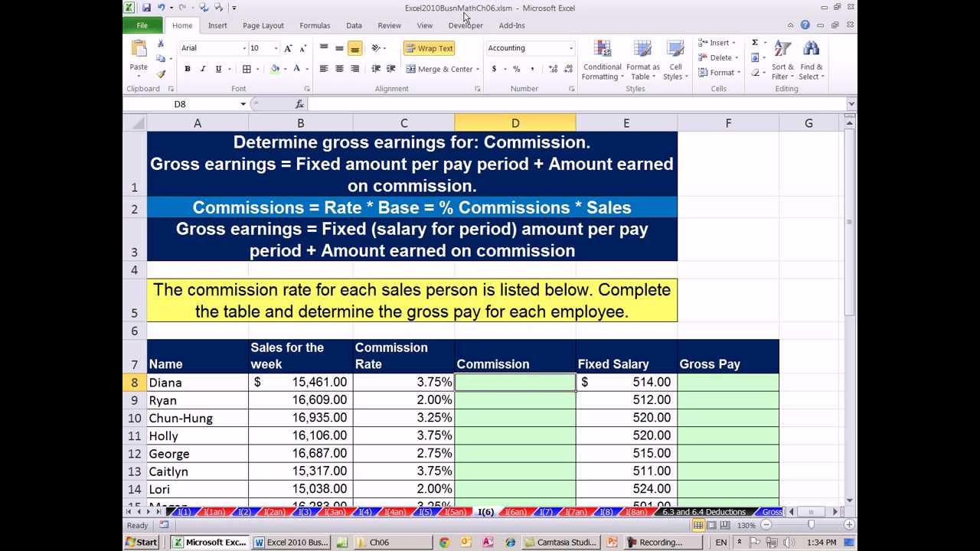Image resolution: width=980 pixels, height=551 pixels.
Task: Apply Percent Style to the cell
Action: coord(517,69)
